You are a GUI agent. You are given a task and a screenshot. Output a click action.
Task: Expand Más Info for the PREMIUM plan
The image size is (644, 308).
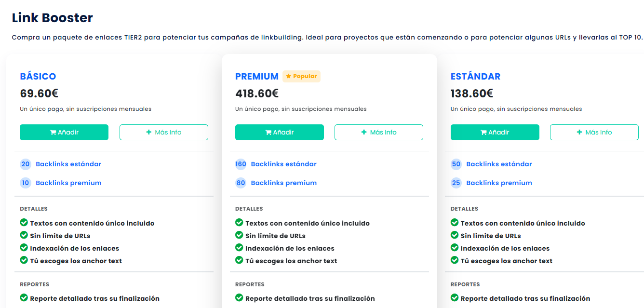click(x=379, y=133)
